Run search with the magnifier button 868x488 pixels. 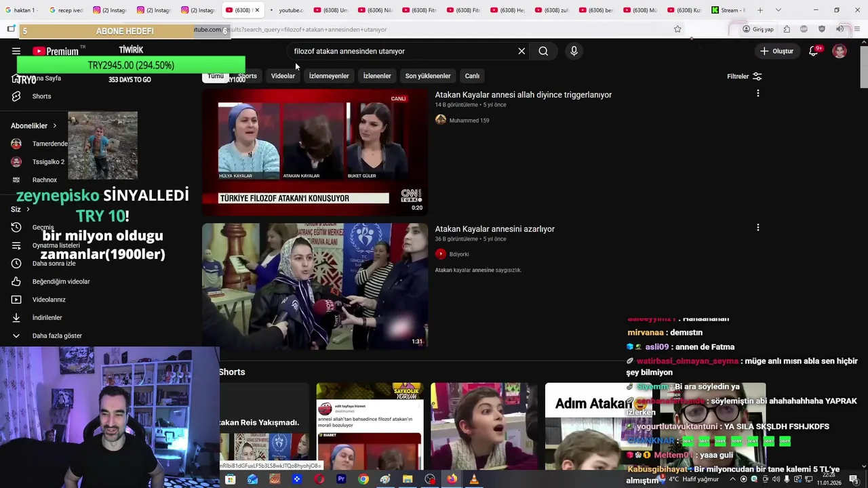(x=543, y=51)
